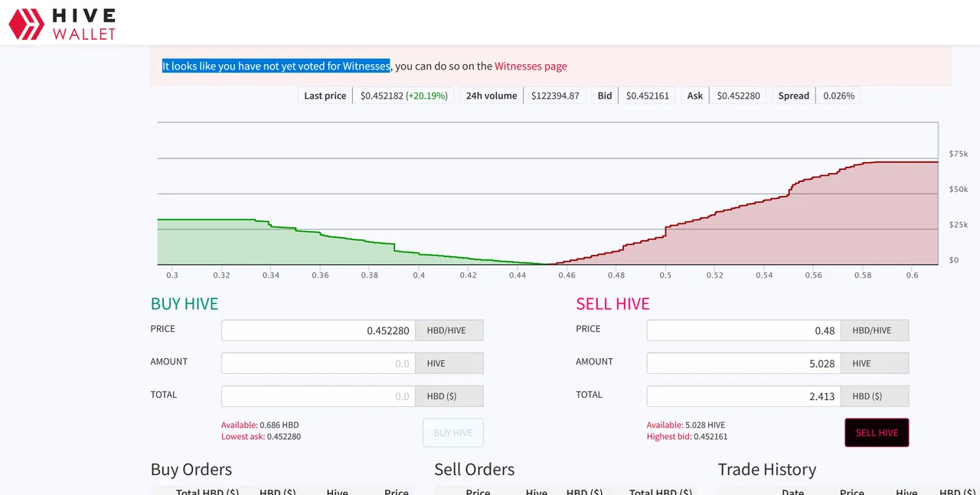Click the $75k chart axis label
980x495 pixels.
coord(959,154)
